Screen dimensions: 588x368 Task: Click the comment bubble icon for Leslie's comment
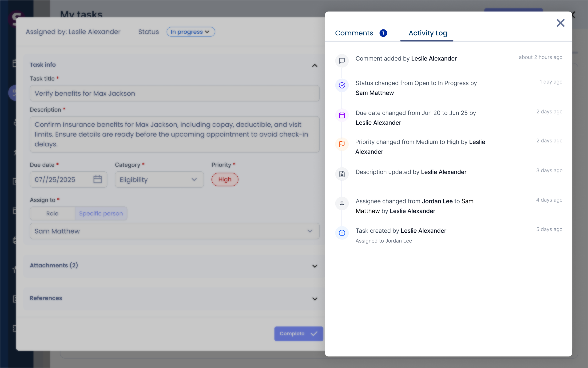342,61
